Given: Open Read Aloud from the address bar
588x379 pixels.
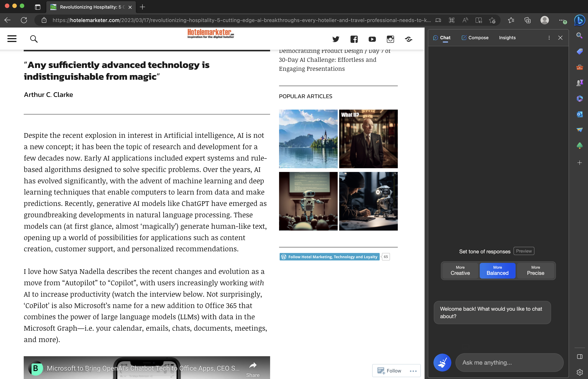Looking at the screenshot, I should coord(465,20).
